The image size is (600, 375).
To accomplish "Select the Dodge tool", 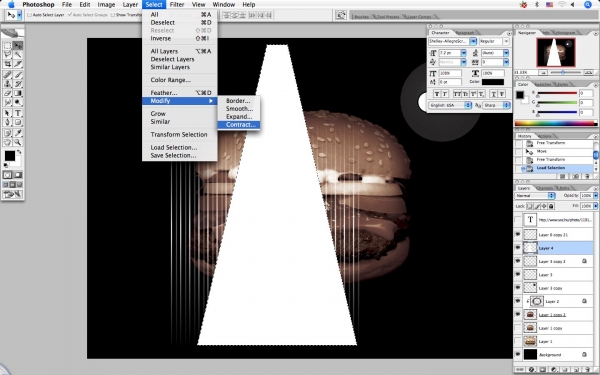I will (x=18, y=102).
